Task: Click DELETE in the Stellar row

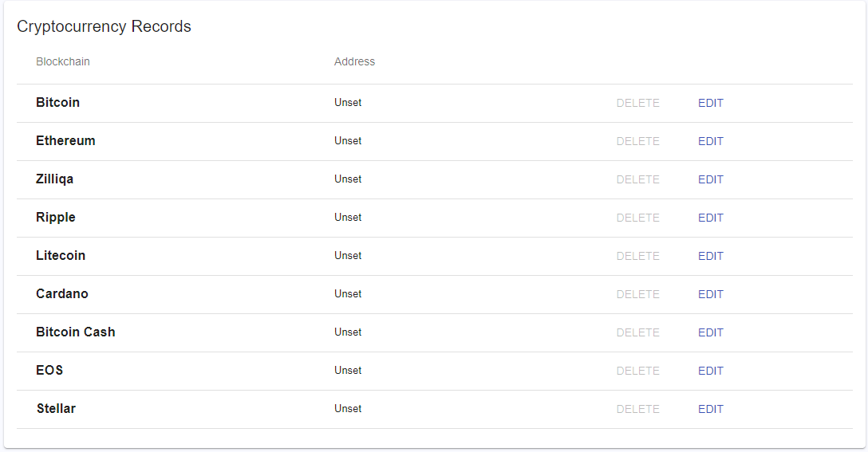Action: pyautogui.click(x=637, y=409)
